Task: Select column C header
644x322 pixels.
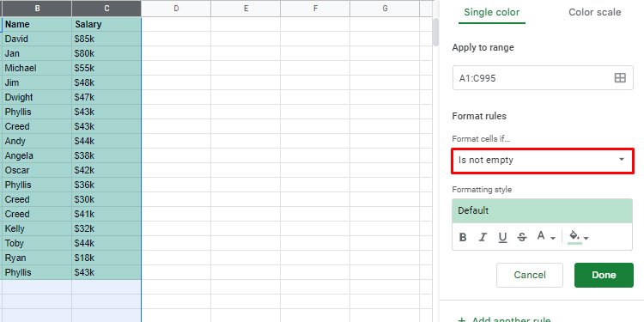Action: click(x=106, y=9)
